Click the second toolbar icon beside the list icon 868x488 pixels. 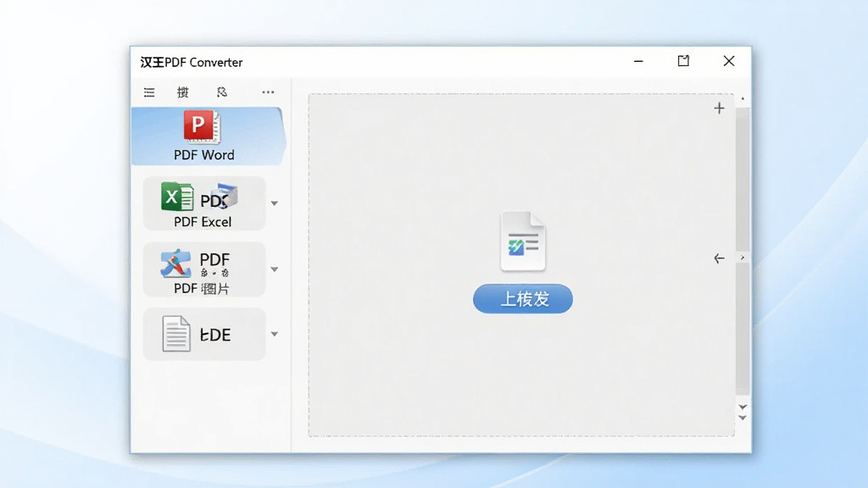click(x=183, y=92)
